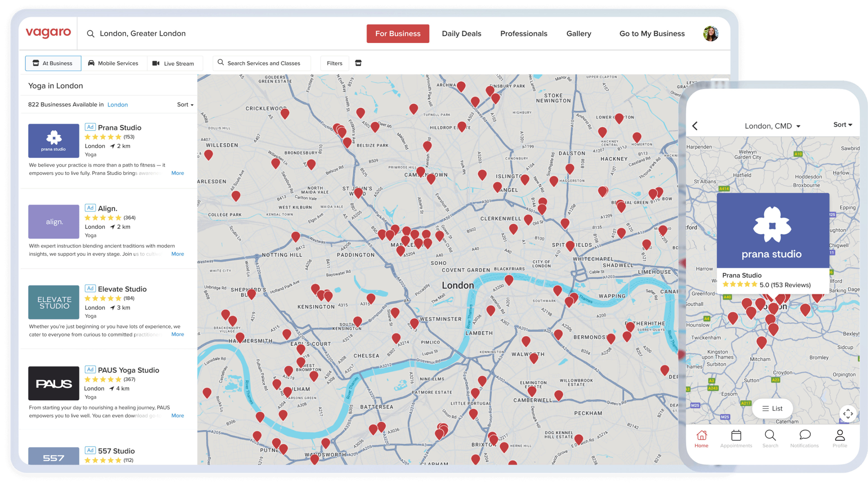This screenshot has width=868, height=485.
Task: Click the distance arrow for PAUS Yoga Studio
Action: pyautogui.click(x=111, y=388)
